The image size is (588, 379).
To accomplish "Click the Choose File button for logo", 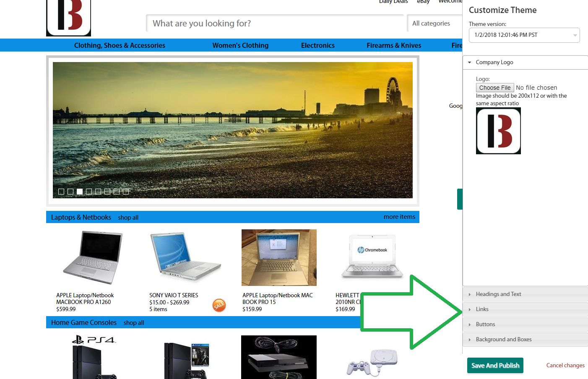I will 494,88.
